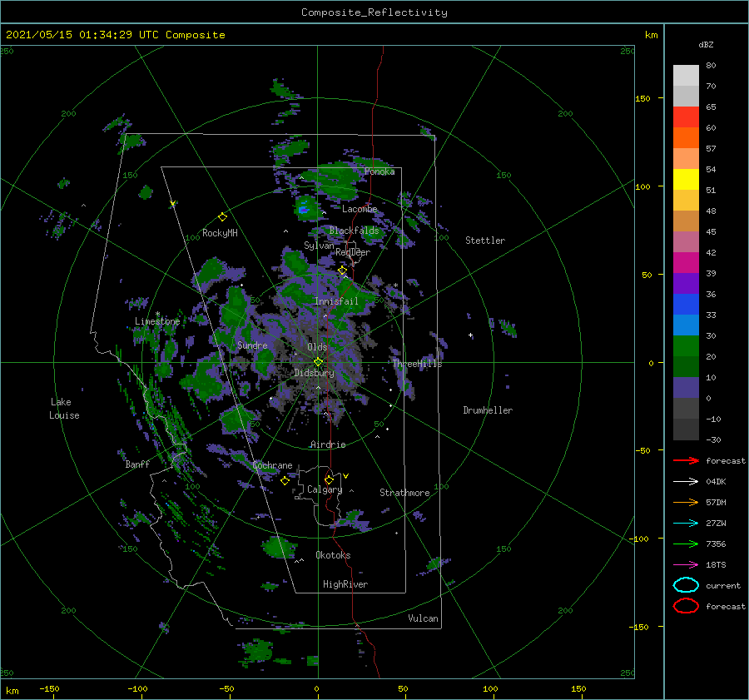This screenshot has width=749, height=700.
Task: Click the red forecast ellipse icon
Action: tap(686, 606)
